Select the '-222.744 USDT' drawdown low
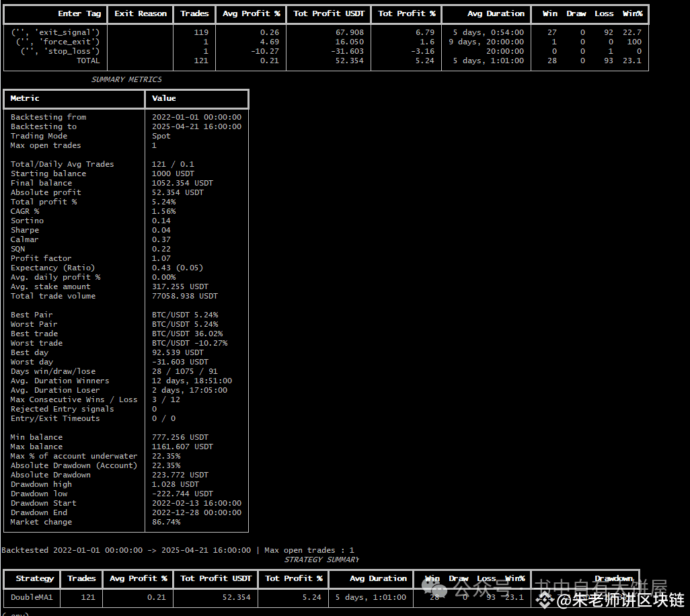 (x=182, y=494)
